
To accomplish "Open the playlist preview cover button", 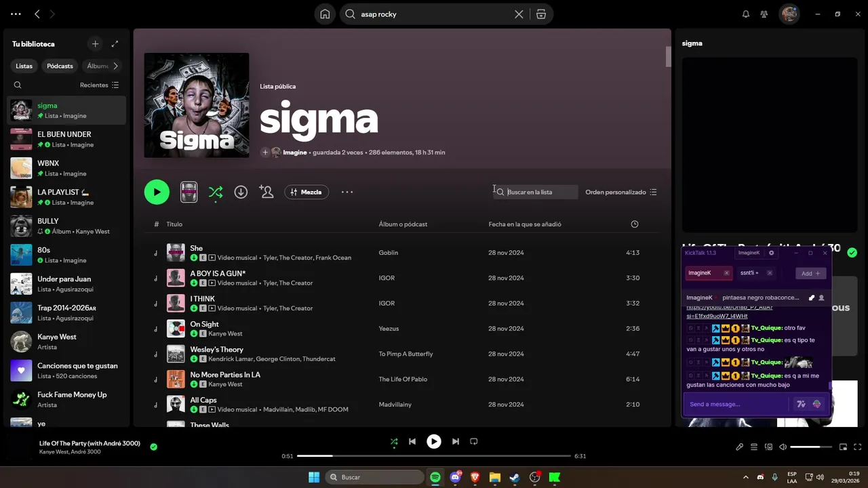I will tap(189, 192).
